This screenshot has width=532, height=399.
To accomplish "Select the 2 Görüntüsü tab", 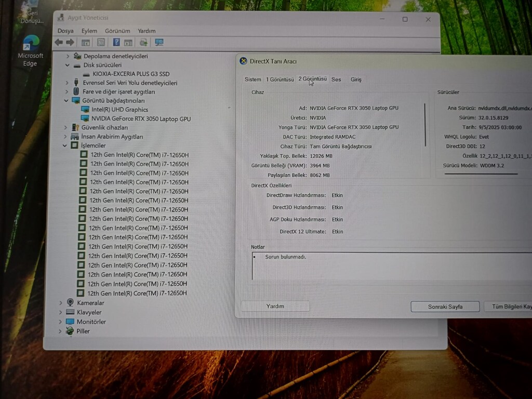I will point(312,79).
